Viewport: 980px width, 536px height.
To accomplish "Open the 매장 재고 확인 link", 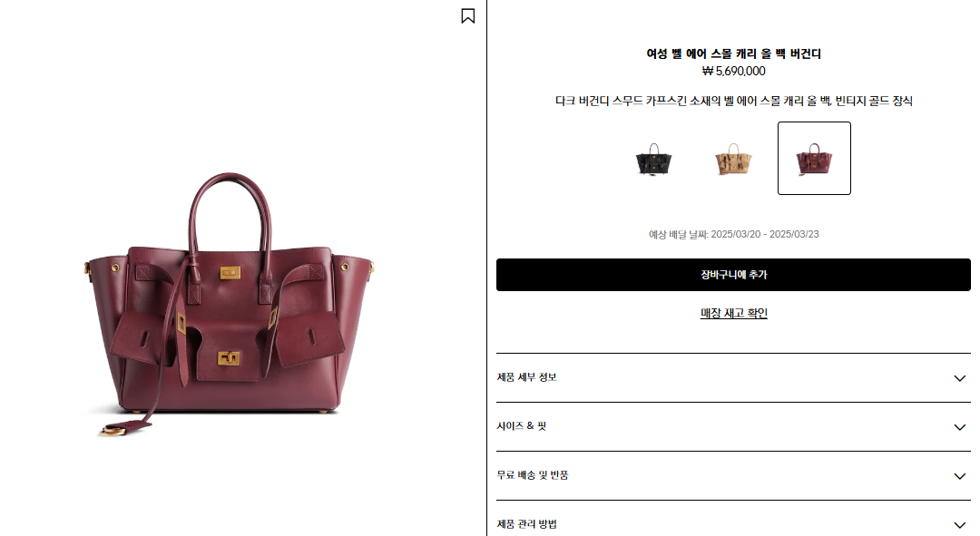I will click(734, 313).
